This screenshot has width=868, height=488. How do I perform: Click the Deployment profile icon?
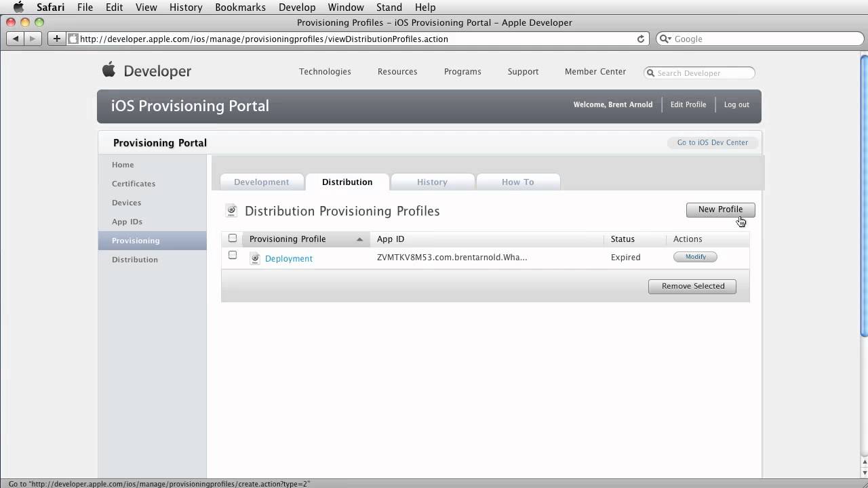[255, 258]
